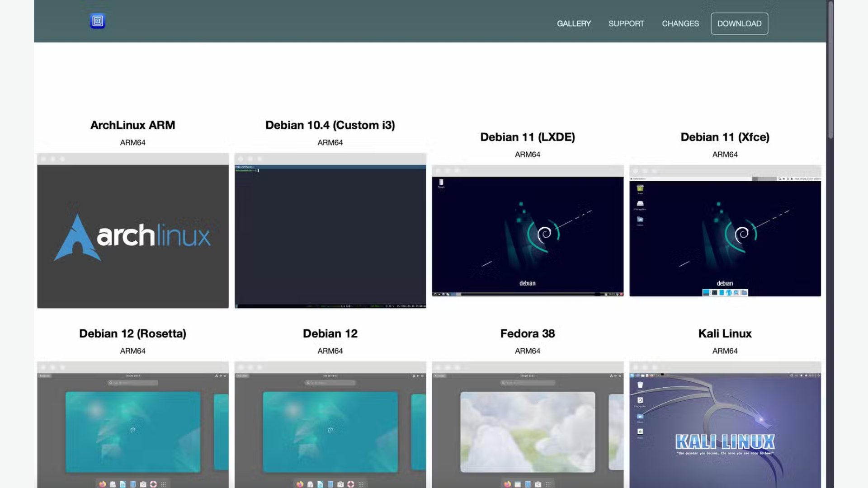Image resolution: width=868 pixels, height=488 pixels.
Task: Click the UTM logo icon in header
Action: (x=98, y=21)
